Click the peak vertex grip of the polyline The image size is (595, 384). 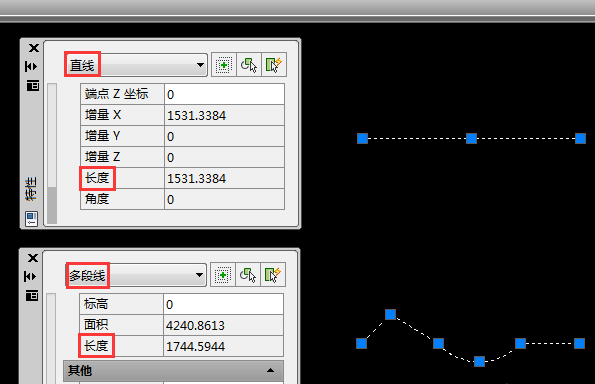[x=390, y=314]
